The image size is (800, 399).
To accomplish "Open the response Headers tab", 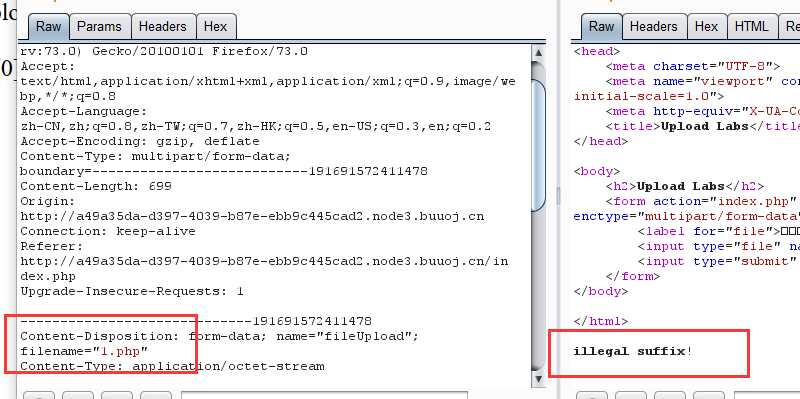I will (x=654, y=27).
